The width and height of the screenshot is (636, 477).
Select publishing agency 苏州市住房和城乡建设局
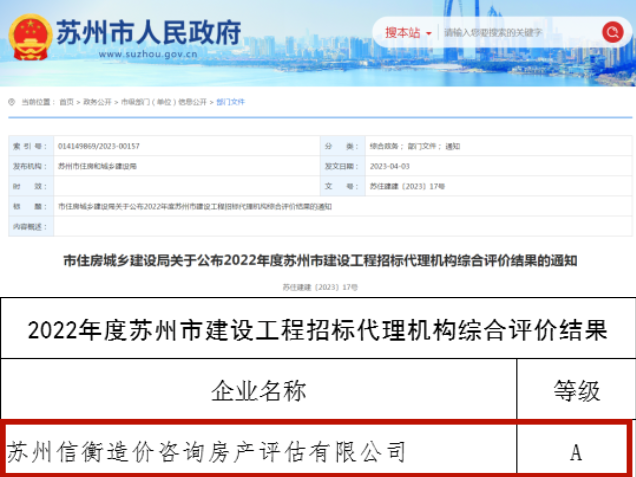pos(97,166)
